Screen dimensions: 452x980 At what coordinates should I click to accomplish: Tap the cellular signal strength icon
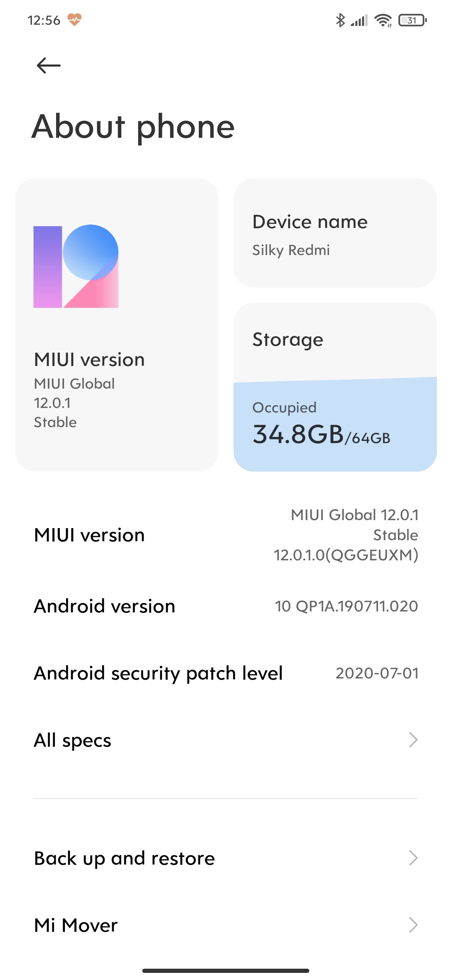(359, 20)
